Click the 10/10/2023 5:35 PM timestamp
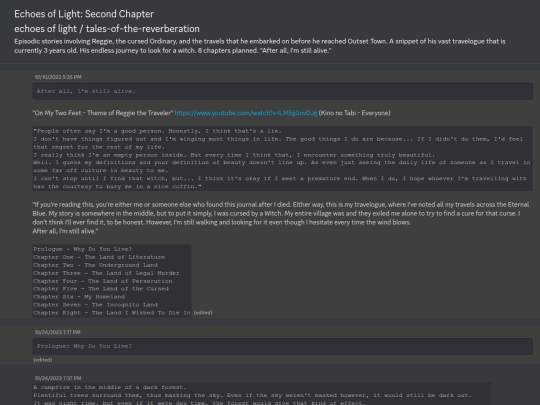This screenshot has width=540, height=405. click(58, 77)
